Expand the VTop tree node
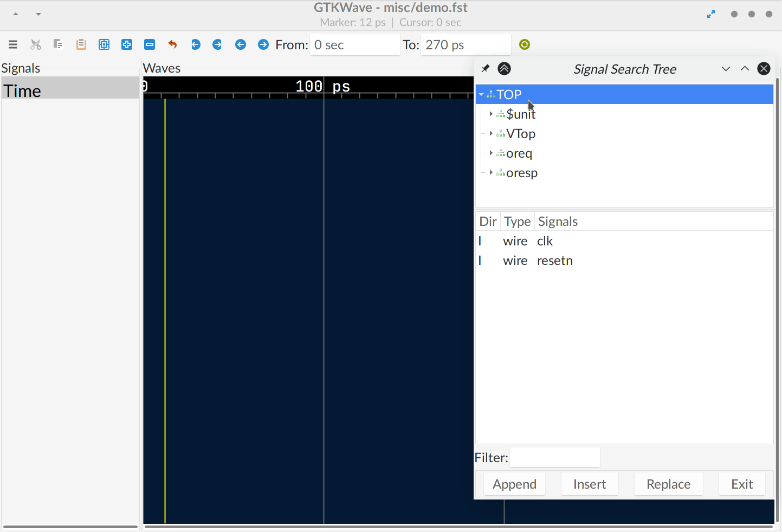Viewport: 782px width, 532px height. [x=491, y=133]
